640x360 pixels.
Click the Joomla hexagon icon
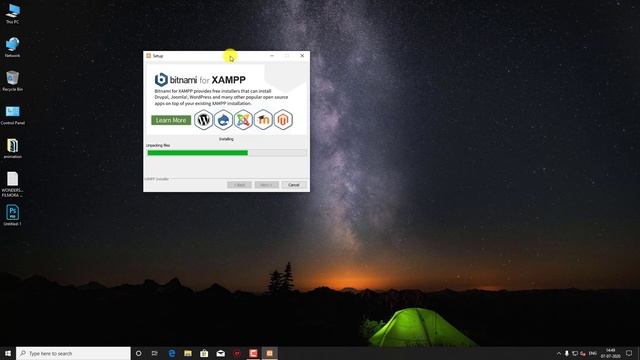[x=243, y=120]
